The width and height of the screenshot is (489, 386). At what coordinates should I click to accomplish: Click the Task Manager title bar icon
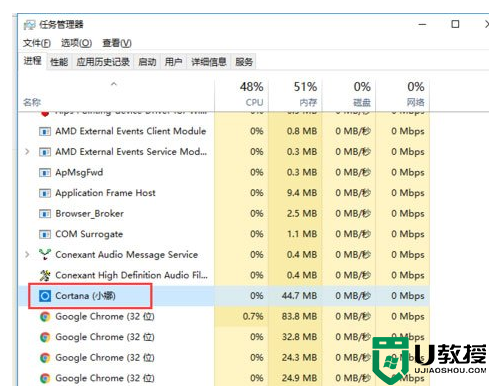[x=29, y=25]
